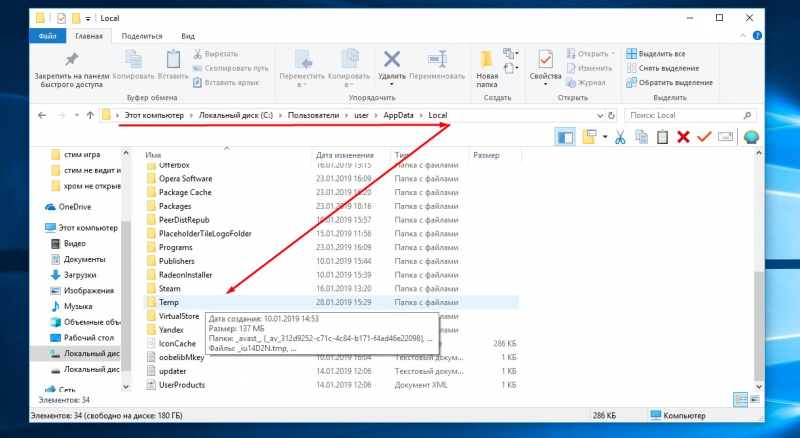Screen dimensions: 800x438
Task: Click the Удалить delete ribbon icon
Action: (x=392, y=66)
